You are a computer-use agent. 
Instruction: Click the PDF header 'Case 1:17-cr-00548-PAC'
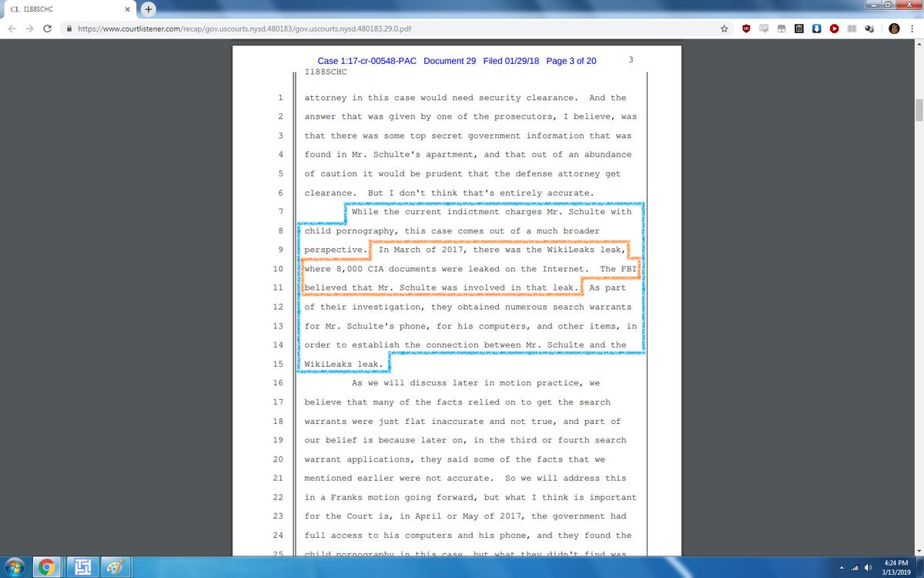[x=367, y=61]
